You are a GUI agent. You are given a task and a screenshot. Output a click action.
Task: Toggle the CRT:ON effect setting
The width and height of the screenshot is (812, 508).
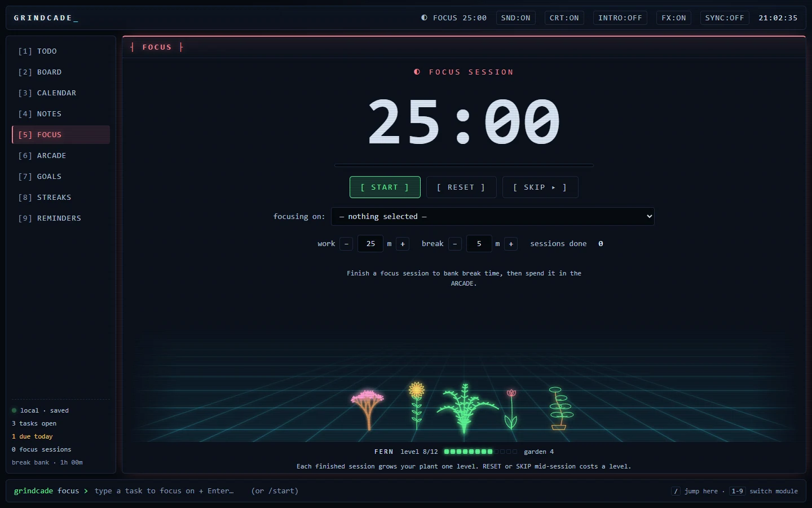tap(564, 18)
